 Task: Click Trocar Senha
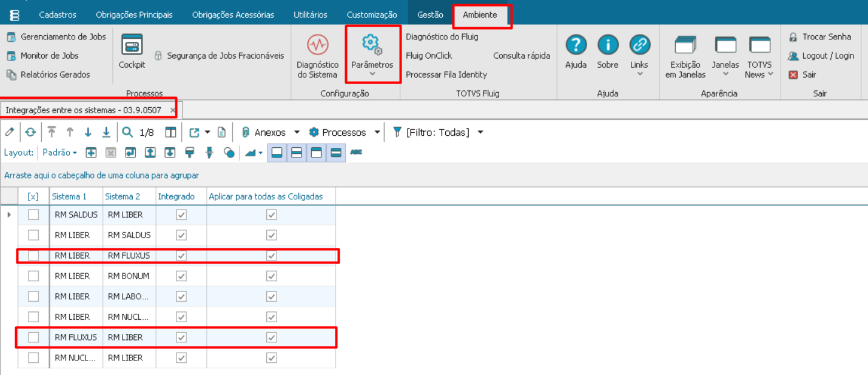(x=826, y=37)
